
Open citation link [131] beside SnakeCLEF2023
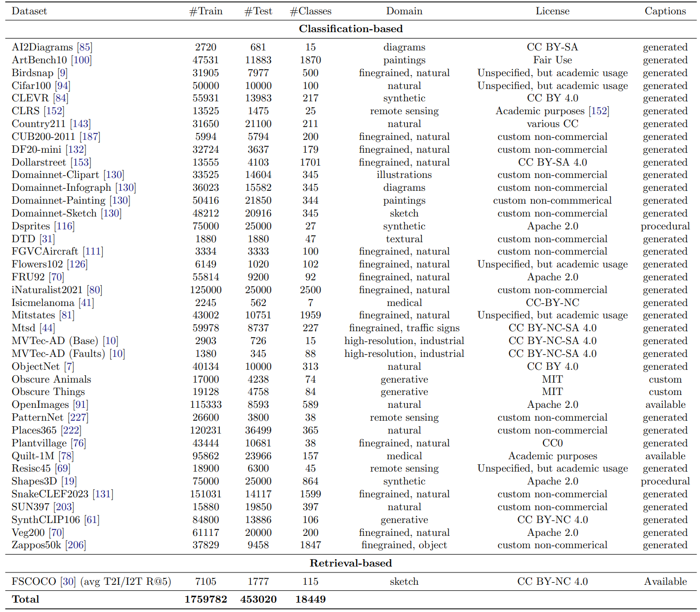(x=103, y=494)
